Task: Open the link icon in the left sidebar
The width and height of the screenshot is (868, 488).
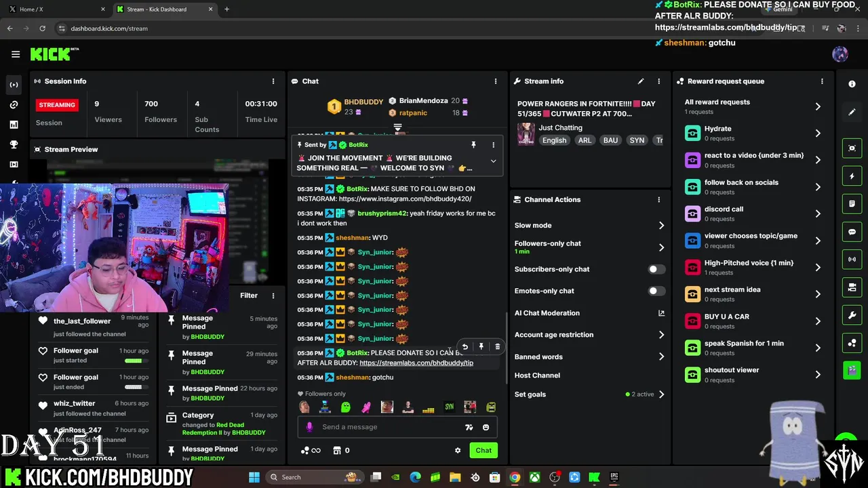Action: pos(14,105)
